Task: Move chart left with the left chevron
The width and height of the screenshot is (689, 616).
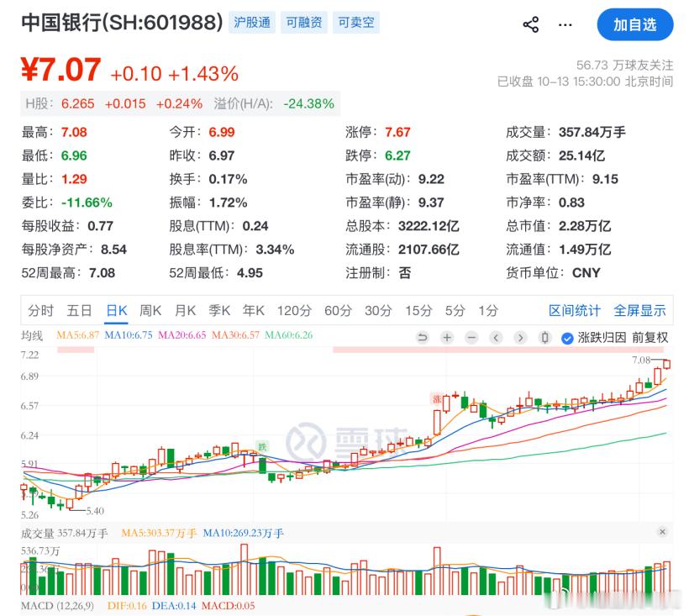Action: coord(496,338)
